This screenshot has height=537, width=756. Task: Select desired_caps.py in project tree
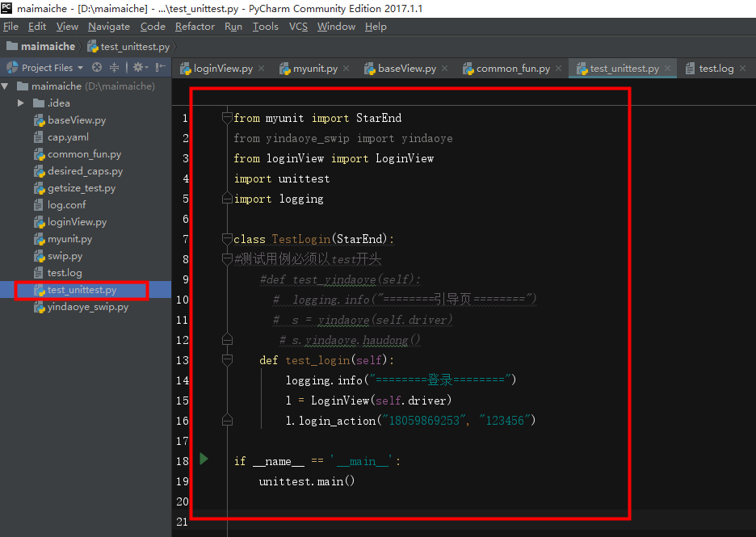(x=85, y=171)
